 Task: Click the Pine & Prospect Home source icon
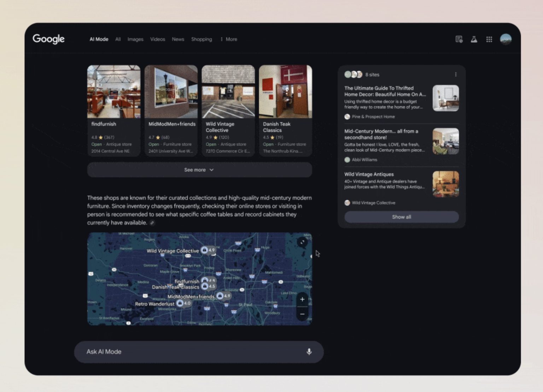[x=347, y=117]
